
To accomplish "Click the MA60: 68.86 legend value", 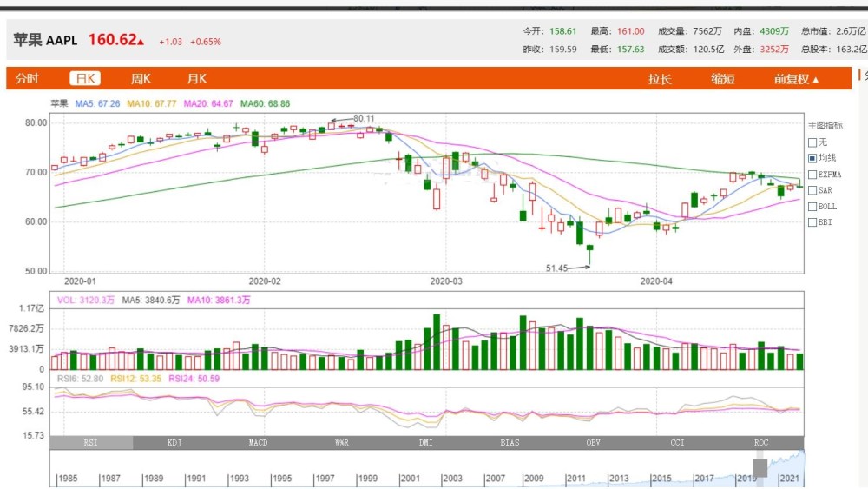I will pyautogui.click(x=265, y=103).
